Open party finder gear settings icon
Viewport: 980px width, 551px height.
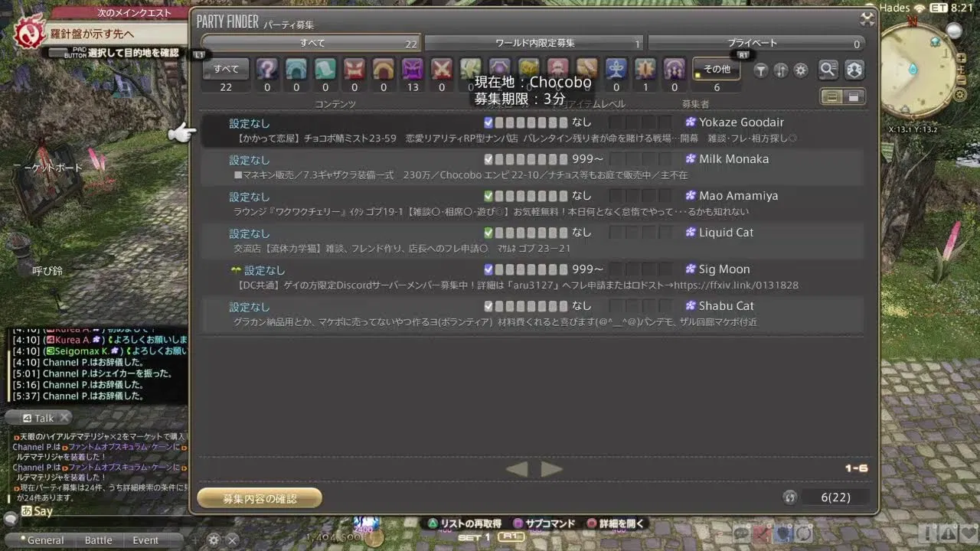[x=801, y=70]
